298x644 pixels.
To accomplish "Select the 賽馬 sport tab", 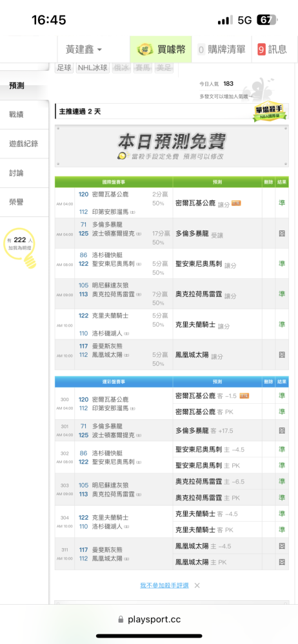I will (x=143, y=68).
